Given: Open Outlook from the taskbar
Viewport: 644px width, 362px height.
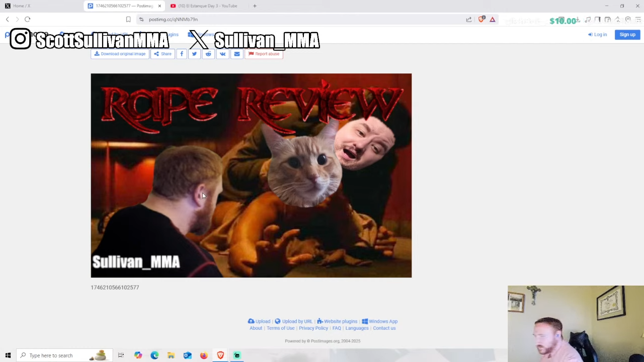Looking at the screenshot, I should [187, 355].
